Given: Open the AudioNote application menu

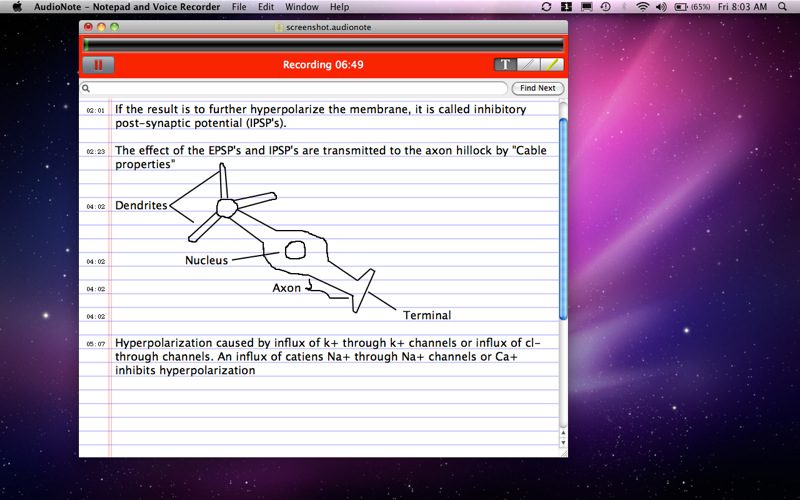Looking at the screenshot, I should [127, 7].
